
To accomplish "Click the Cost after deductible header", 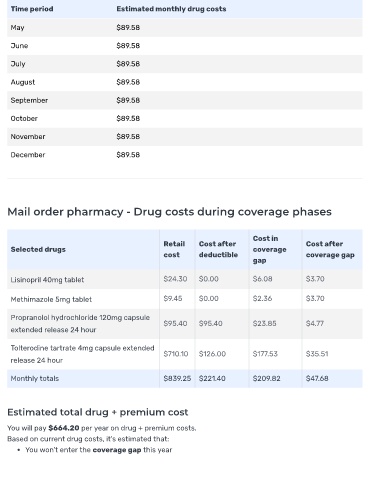I will click(x=218, y=249).
